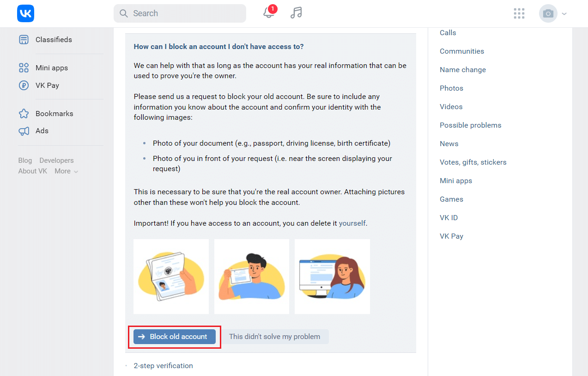The height and width of the screenshot is (376, 588).
Task: Select the Games help category
Action: point(451,199)
